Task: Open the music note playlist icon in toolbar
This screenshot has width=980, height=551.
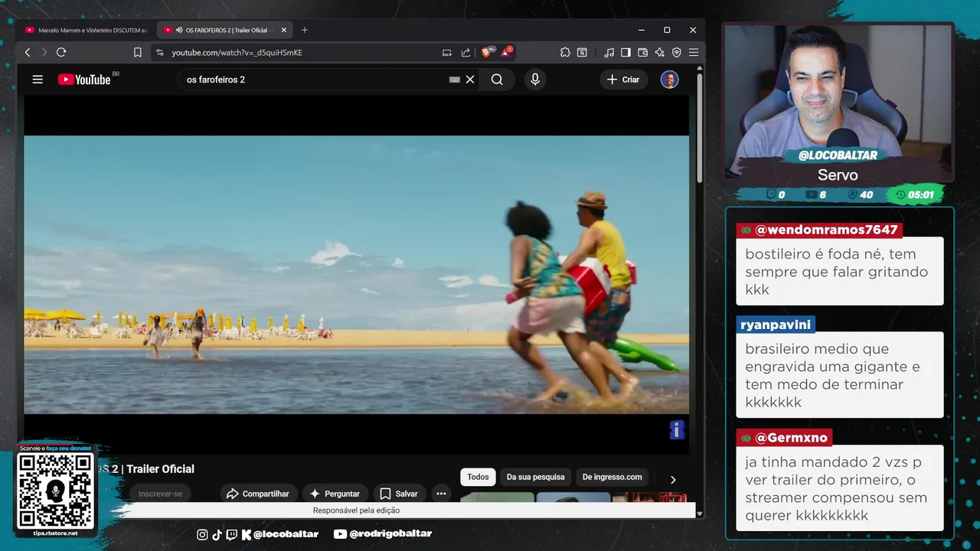Action: pos(609,52)
